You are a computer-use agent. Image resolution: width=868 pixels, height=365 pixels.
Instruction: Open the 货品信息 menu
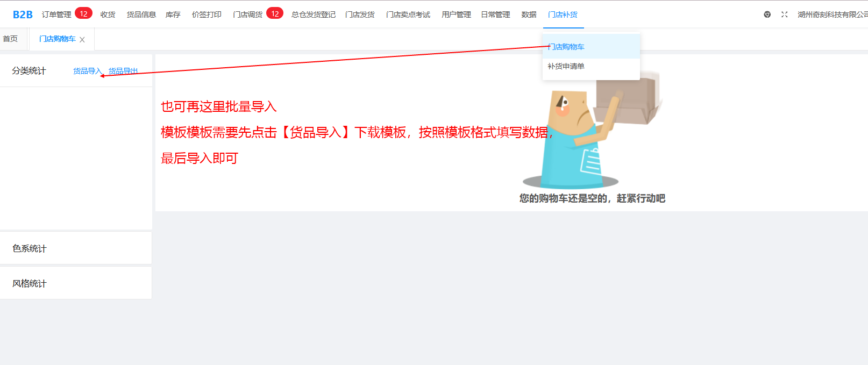point(141,15)
